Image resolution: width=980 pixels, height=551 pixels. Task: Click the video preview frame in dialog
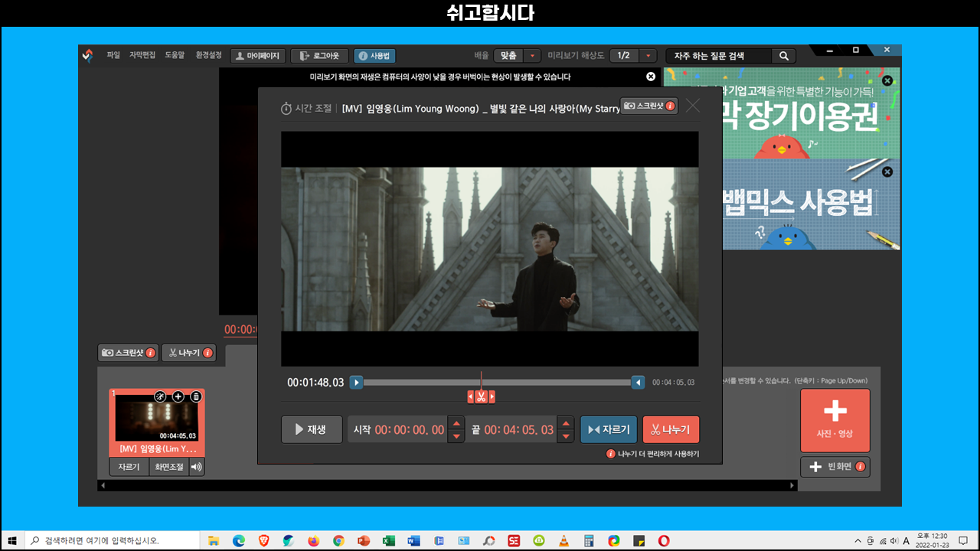[x=490, y=249]
